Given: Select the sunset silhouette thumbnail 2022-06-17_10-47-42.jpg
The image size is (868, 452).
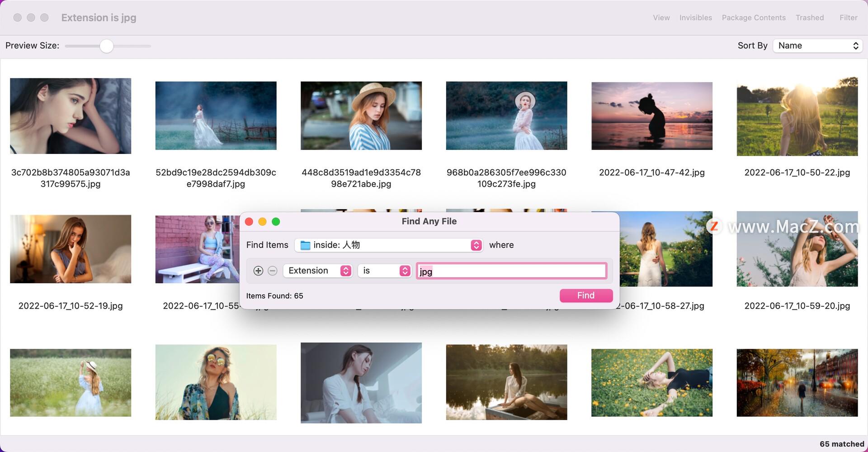Looking at the screenshot, I should [x=652, y=116].
